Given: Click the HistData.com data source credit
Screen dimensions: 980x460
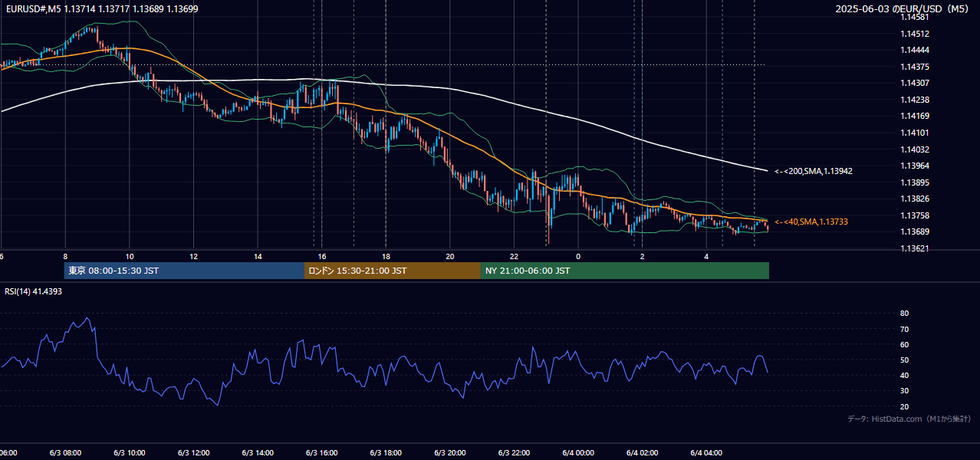Looking at the screenshot, I should click(x=909, y=419).
